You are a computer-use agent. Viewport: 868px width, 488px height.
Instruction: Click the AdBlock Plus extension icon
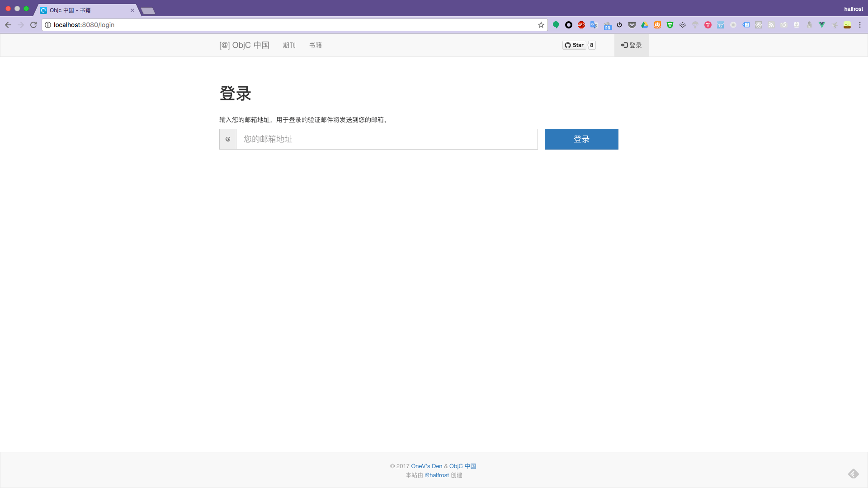point(581,25)
